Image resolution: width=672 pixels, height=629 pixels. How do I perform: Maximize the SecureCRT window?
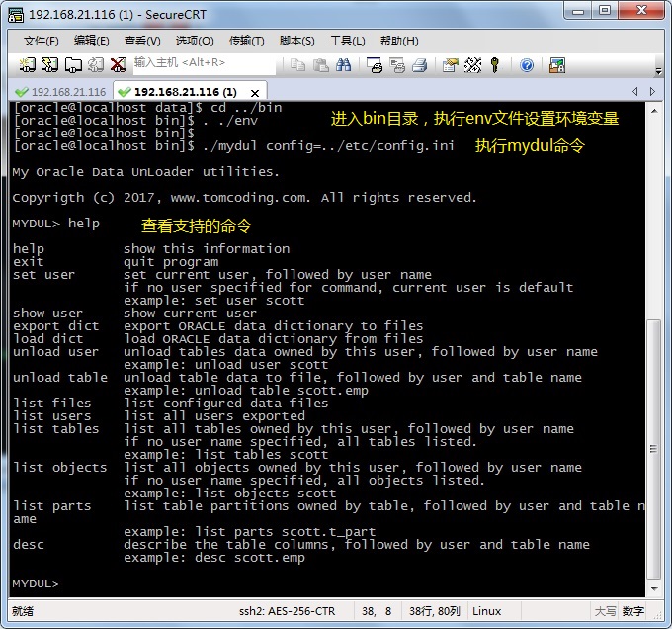[x=605, y=10]
